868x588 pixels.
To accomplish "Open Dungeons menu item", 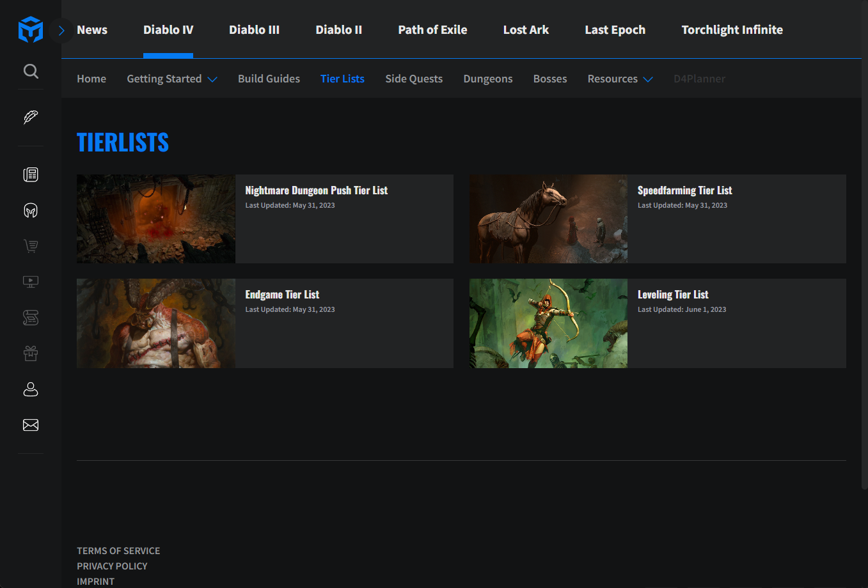I will click(x=488, y=79).
